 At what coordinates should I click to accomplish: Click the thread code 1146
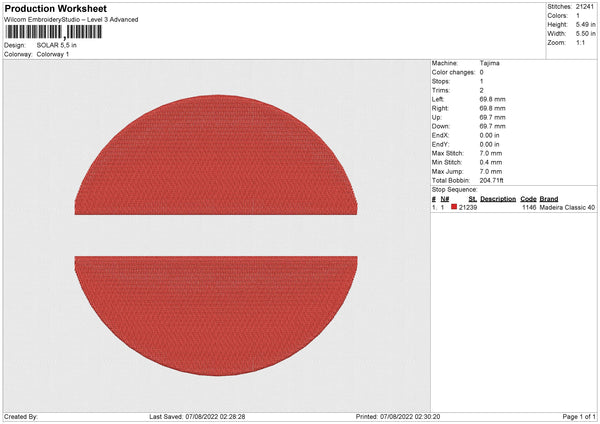(x=528, y=207)
